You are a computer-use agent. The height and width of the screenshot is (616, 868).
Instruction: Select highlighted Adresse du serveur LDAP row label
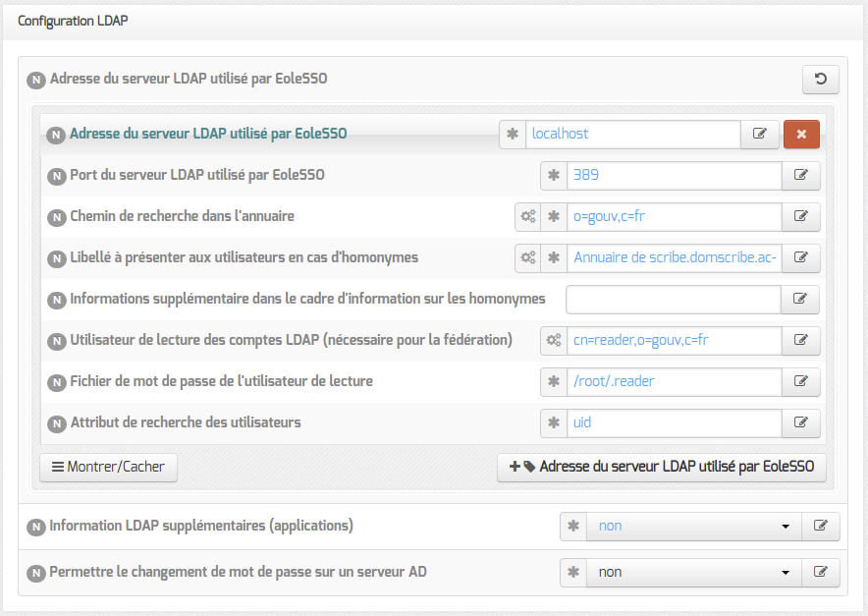coord(208,134)
